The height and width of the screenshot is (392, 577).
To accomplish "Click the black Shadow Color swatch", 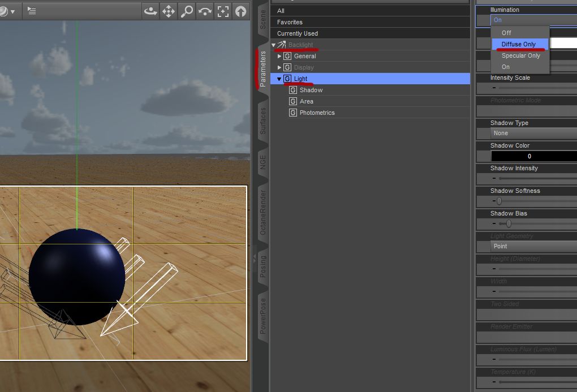I will (532, 156).
